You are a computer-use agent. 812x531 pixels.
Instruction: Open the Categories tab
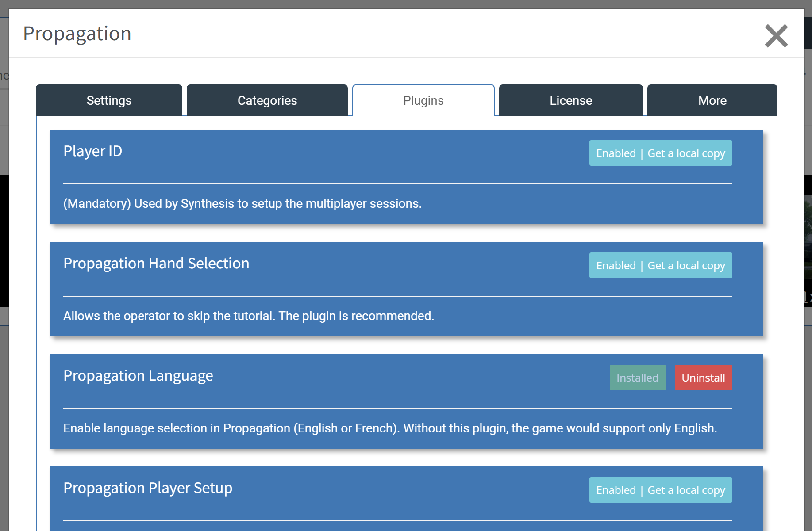tap(267, 100)
